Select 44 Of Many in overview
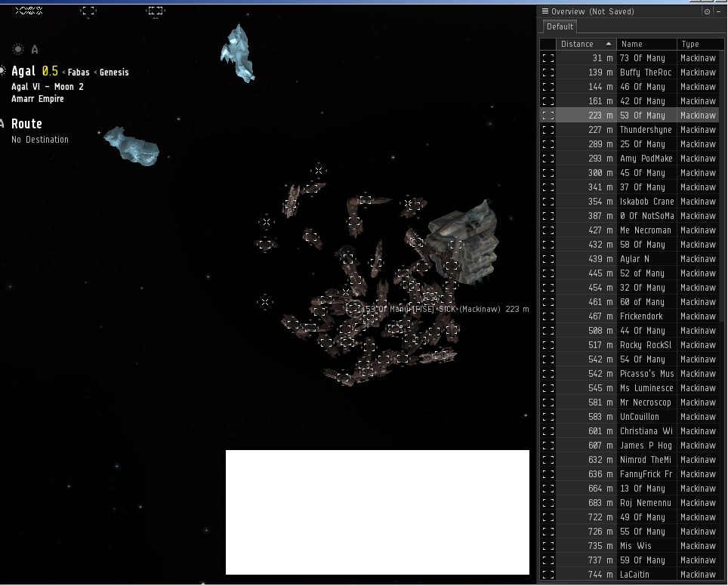This screenshot has width=728, height=586. click(x=629, y=331)
